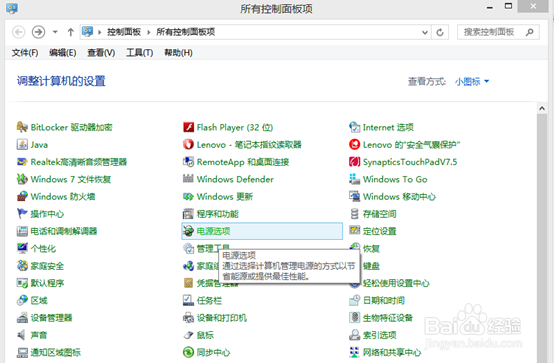
Task: Open the Windows 更新 icon
Action: tap(188, 196)
